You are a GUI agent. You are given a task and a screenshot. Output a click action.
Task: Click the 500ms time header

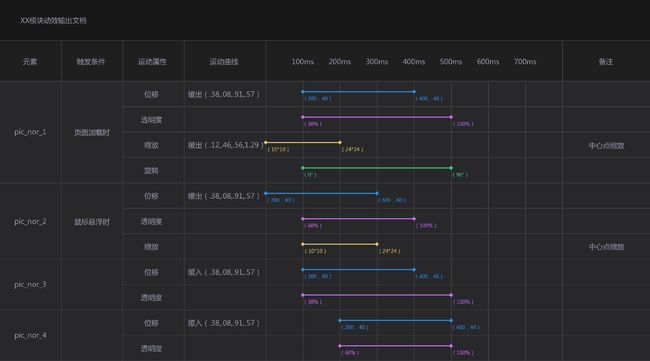click(451, 62)
